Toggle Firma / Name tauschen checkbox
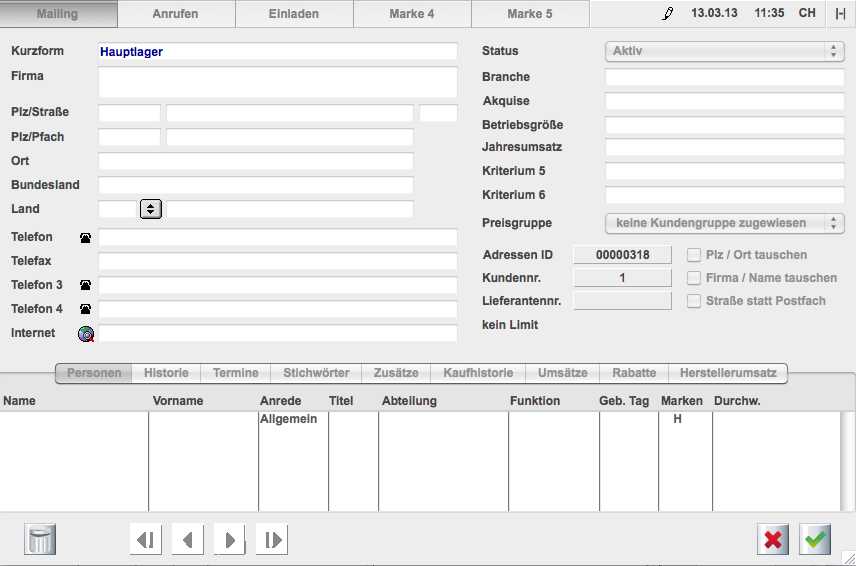856x566 pixels. 694,278
